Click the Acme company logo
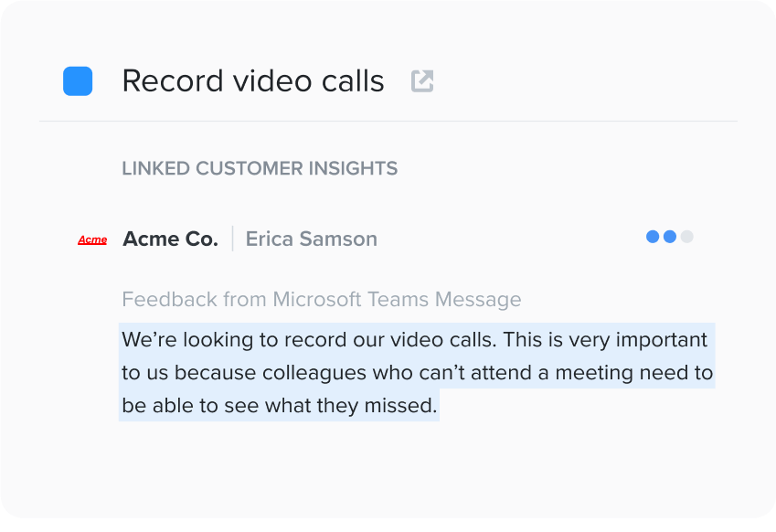Viewport: 776px width, 532px height. pos(92,240)
